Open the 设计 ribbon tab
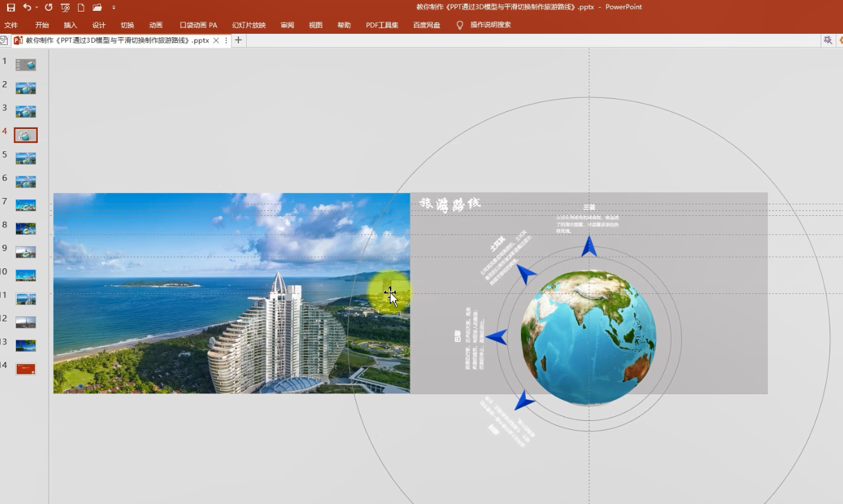The image size is (843, 504). coord(99,25)
